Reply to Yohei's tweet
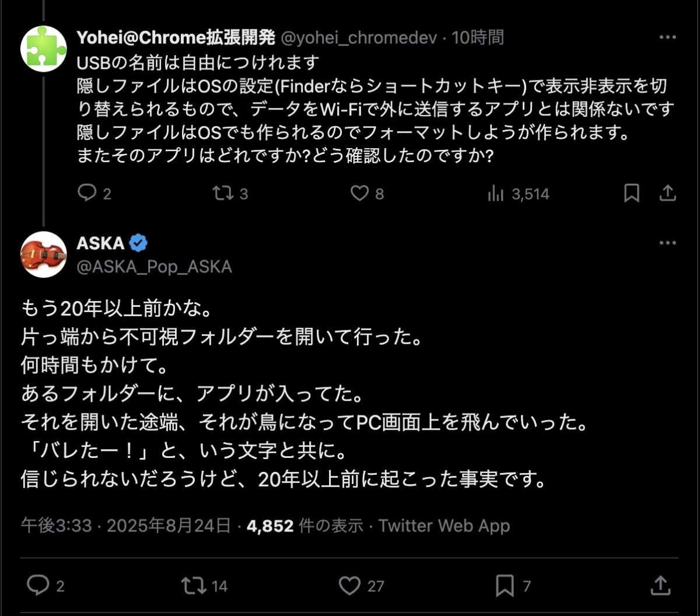The width and height of the screenshot is (700, 616). point(87,193)
